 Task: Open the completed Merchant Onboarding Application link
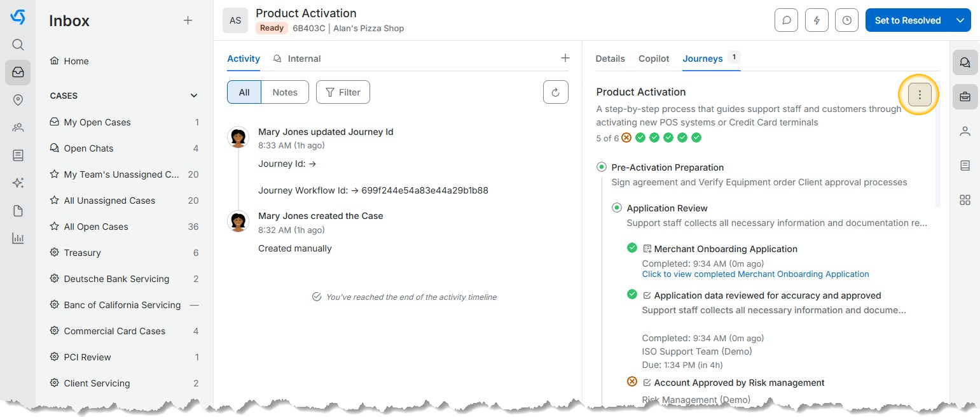(755, 274)
